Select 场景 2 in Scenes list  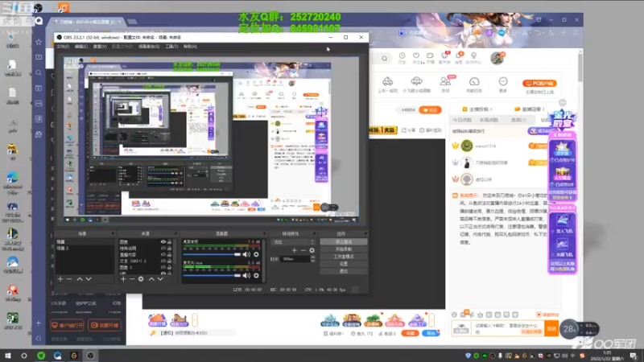[x=85, y=249]
